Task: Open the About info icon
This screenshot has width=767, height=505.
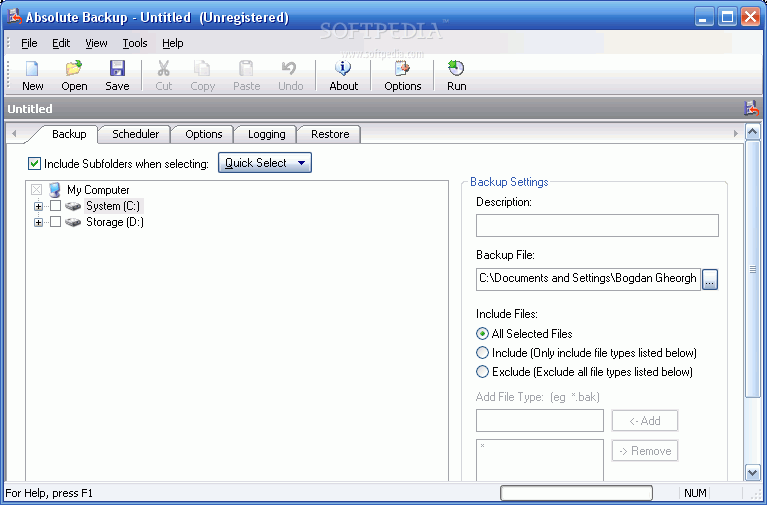Action: (x=343, y=69)
